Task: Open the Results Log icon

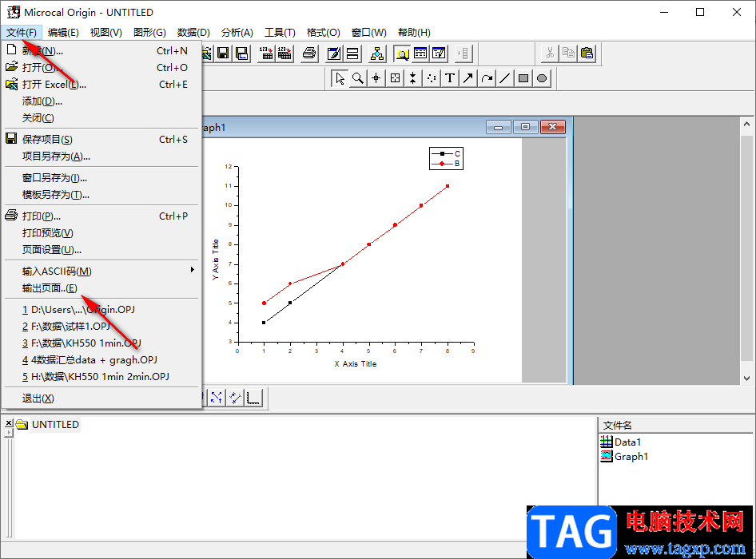Action: (x=420, y=53)
